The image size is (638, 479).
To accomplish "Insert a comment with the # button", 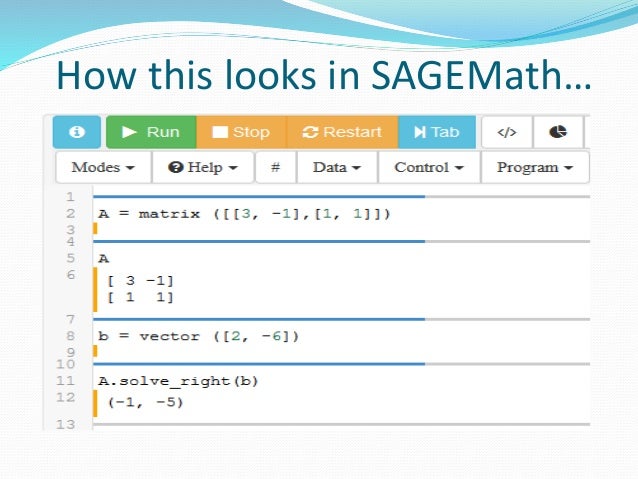I will tap(275, 167).
